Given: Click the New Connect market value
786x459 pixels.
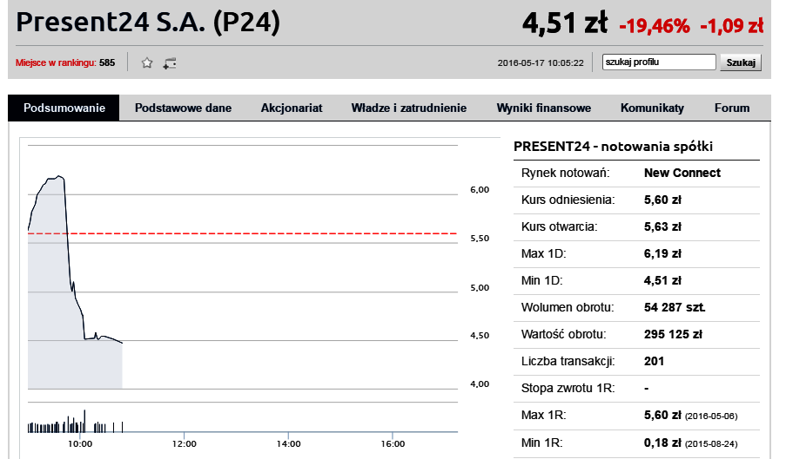Looking at the screenshot, I should pos(682,173).
